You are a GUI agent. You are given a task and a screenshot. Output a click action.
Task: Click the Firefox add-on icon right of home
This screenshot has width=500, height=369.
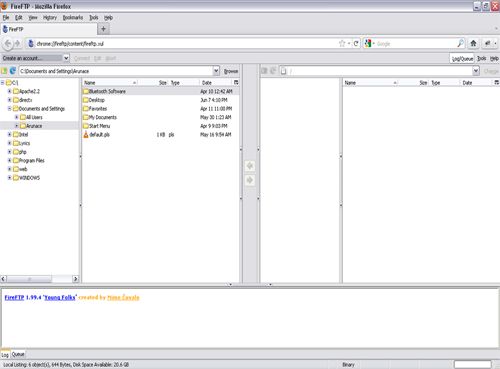coord(488,43)
